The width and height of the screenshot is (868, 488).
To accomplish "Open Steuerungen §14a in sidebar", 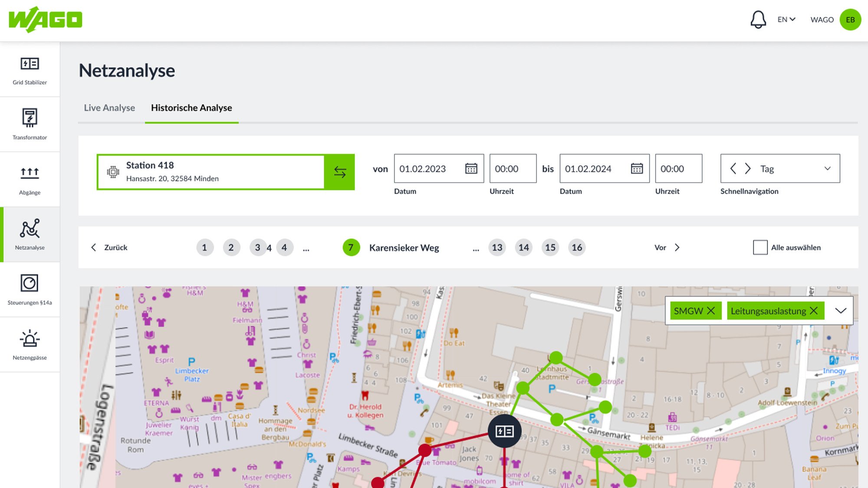I will point(30,289).
